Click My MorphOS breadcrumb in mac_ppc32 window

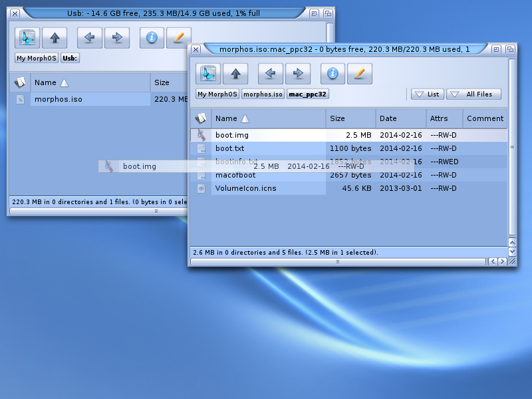point(217,94)
